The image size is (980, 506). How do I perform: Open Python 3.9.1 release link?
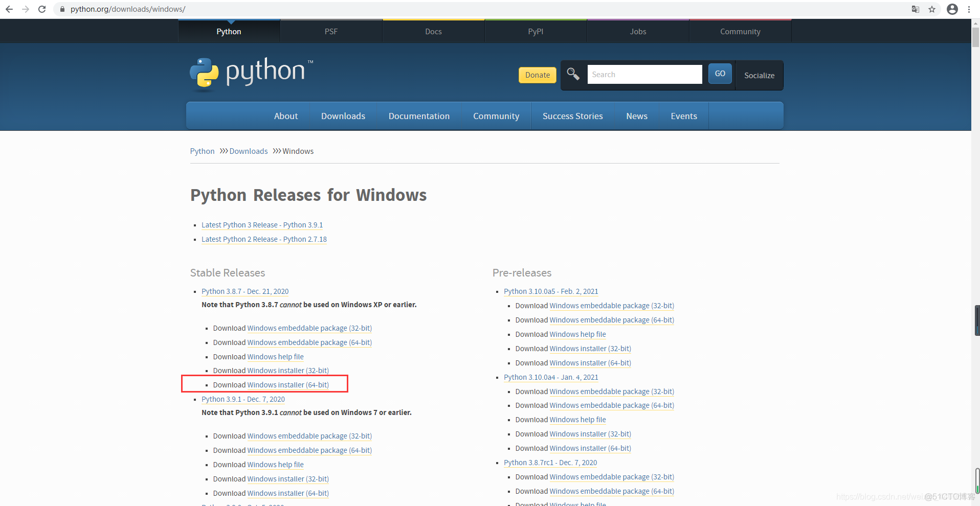243,399
